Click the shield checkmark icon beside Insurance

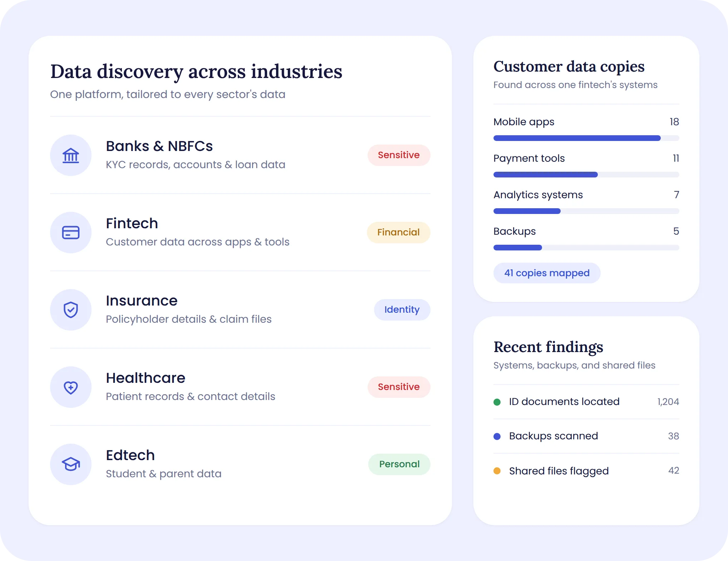(x=71, y=310)
